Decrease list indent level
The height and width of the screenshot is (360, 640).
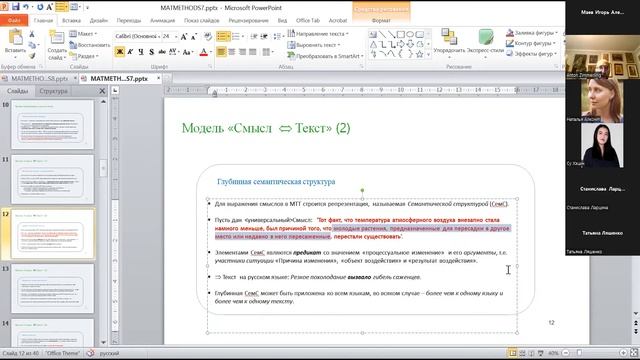pyautogui.click(x=254, y=37)
